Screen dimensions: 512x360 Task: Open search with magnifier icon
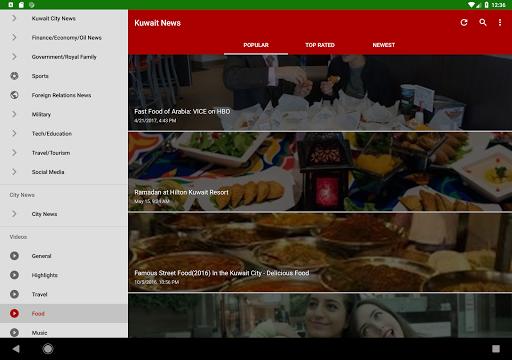(x=483, y=22)
